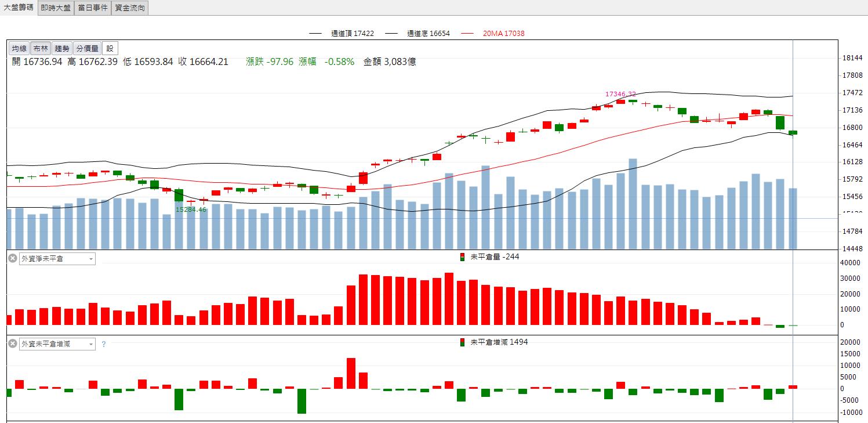Click the opening price 開 16736.94
Image resolution: width=868 pixels, height=423 pixels.
[37, 62]
